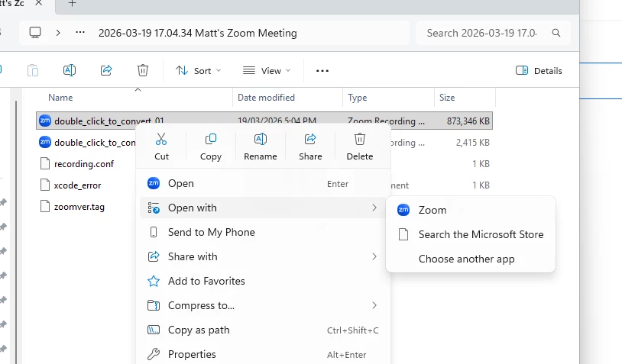
Task: Click the Cut scissors icon in context menu
Action: click(161, 139)
